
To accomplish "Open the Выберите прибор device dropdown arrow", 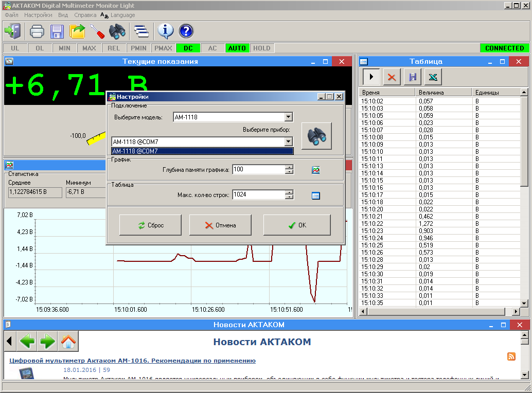I will click(289, 141).
